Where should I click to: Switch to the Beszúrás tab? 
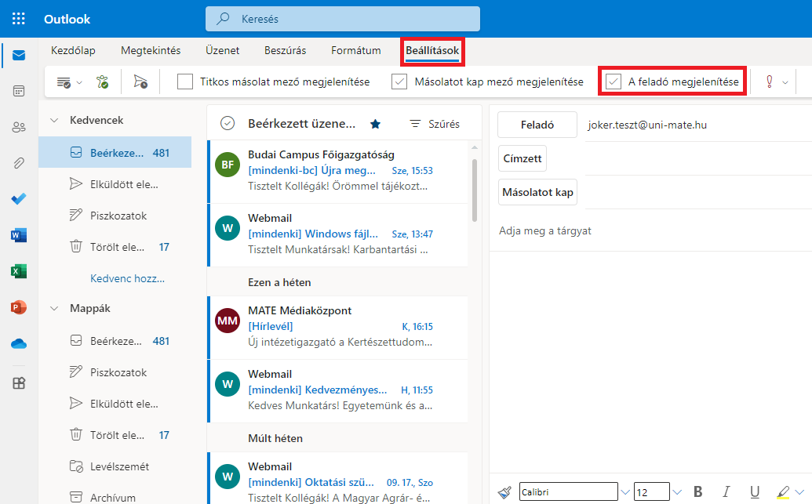[x=285, y=50]
